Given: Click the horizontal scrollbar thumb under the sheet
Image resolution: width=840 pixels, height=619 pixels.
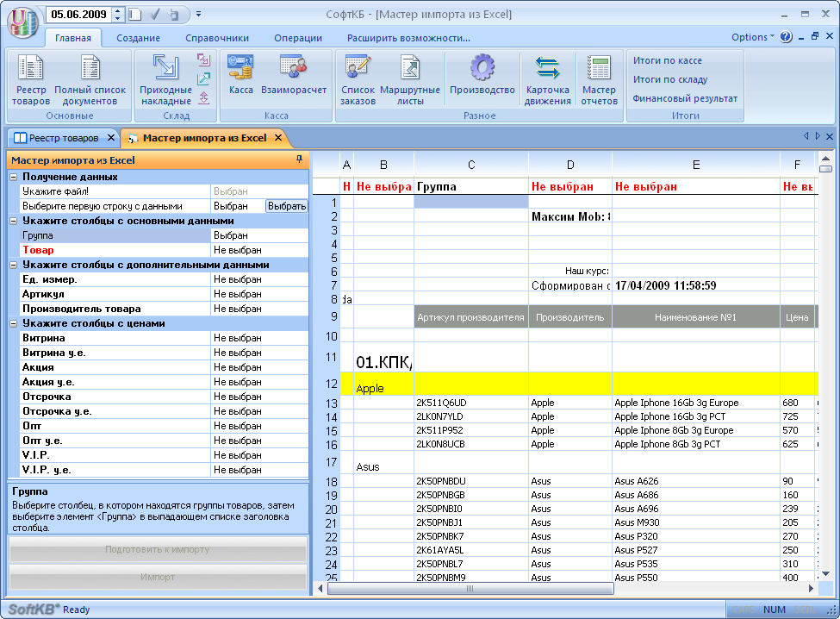Looking at the screenshot, I should coord(470,589).
